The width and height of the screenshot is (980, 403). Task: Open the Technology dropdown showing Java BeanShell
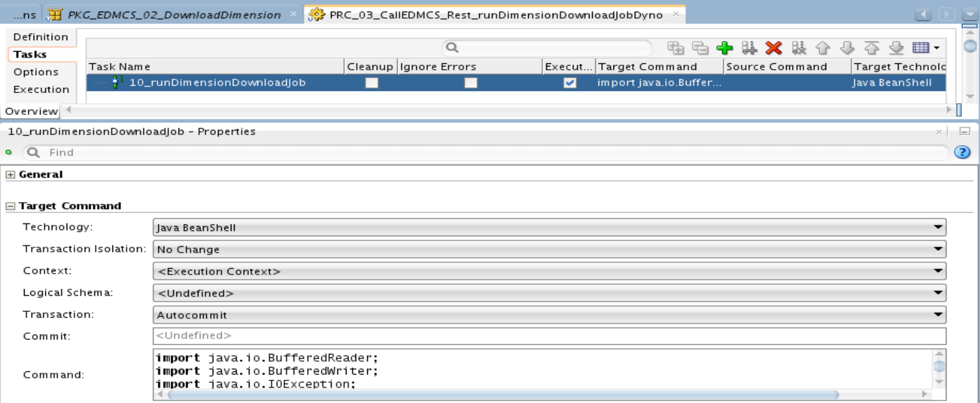pos(939,227)
